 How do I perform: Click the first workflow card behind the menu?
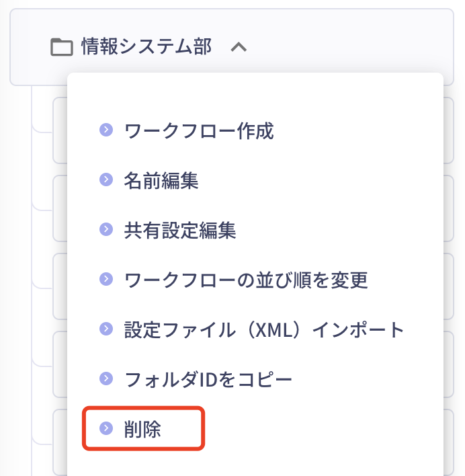point(60,130)
